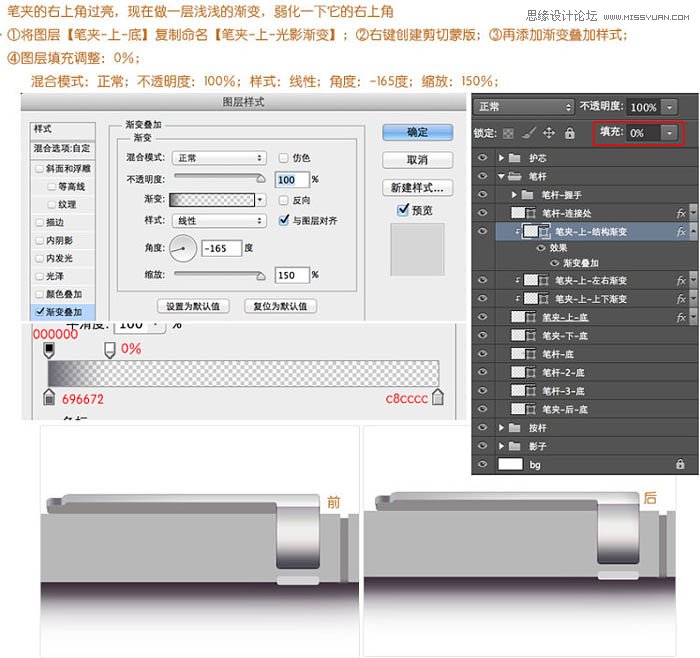Select black opacity stop above gradient bar

(x=49, y=350)
